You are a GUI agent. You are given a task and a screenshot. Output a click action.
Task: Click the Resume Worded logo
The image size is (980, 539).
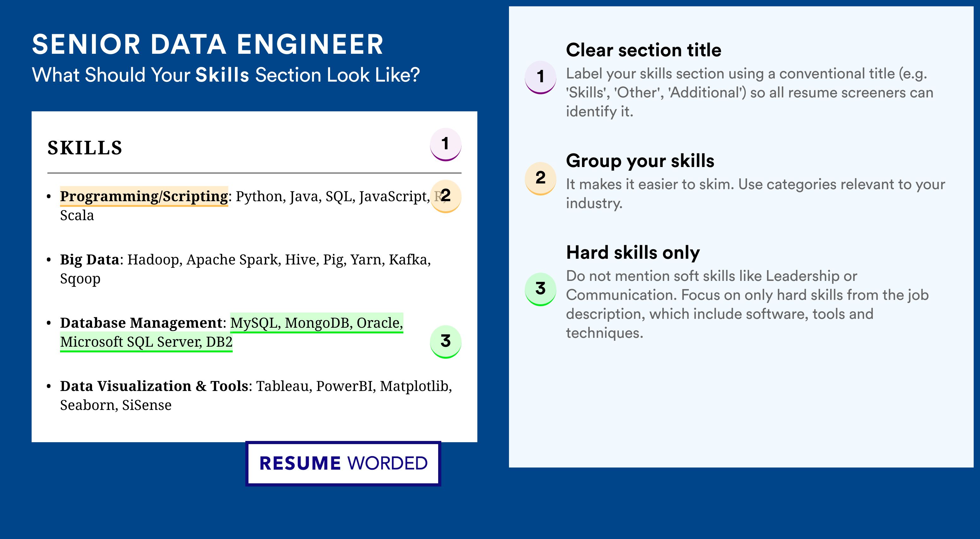[x=343, y=463]
